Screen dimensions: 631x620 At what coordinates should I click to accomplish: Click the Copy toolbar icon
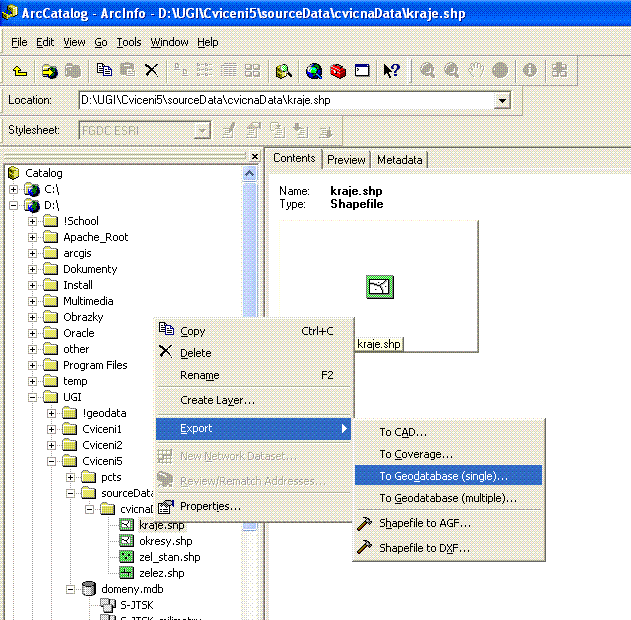104,70
